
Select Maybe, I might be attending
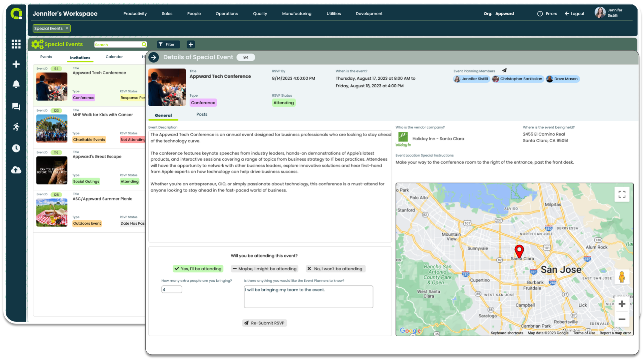coord(264,268)
